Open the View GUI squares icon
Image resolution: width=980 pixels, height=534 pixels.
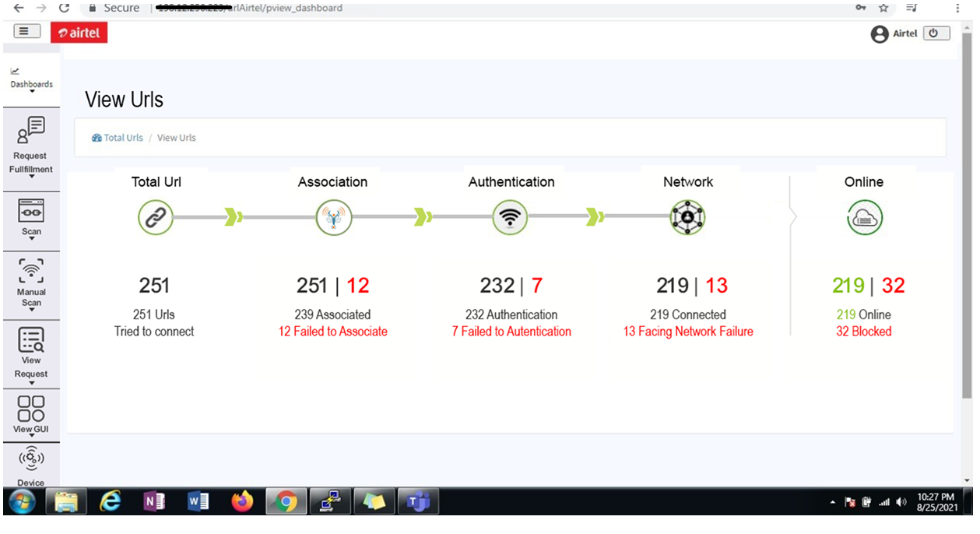(x=31, y=408)
